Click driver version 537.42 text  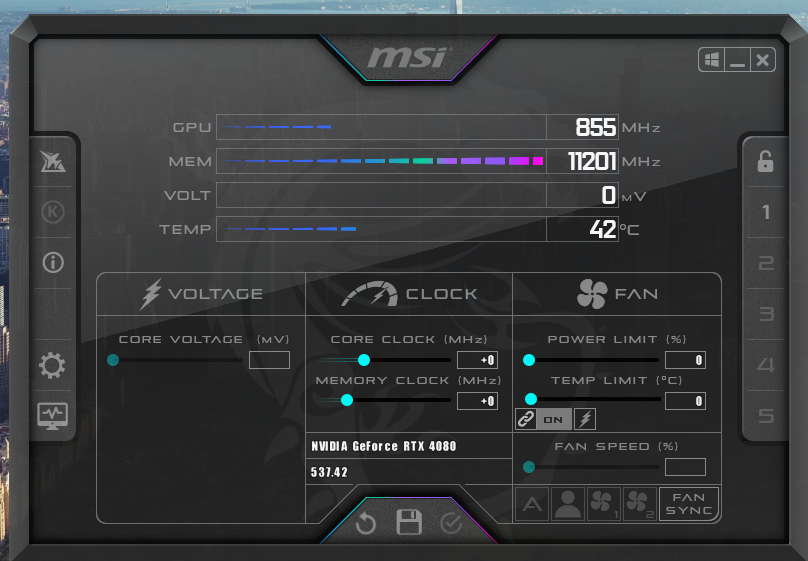(x=329, y=472)
